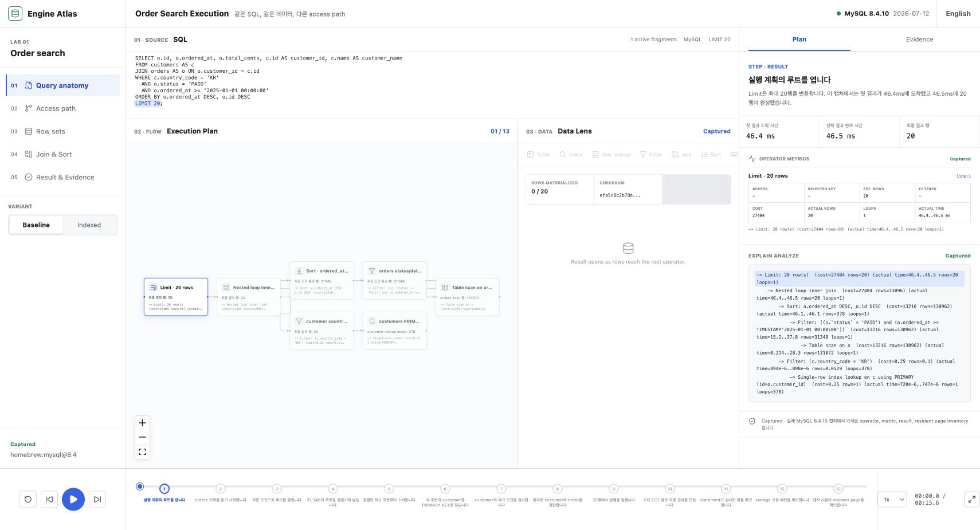Open the Access path section
Viewport: 980px width, 530px height.
tap(63, 108)
